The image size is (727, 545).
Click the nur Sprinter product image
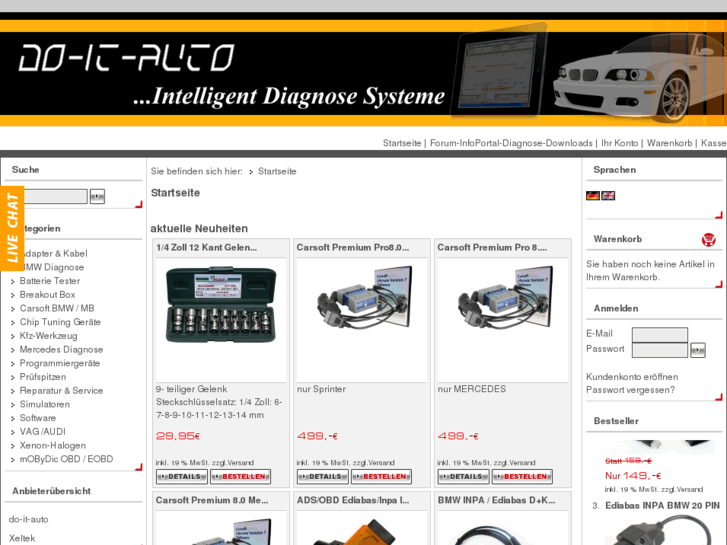365,298
